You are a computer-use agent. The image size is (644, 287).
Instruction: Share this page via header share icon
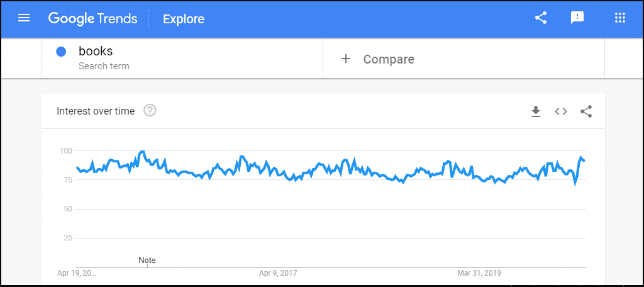point(541,18)
